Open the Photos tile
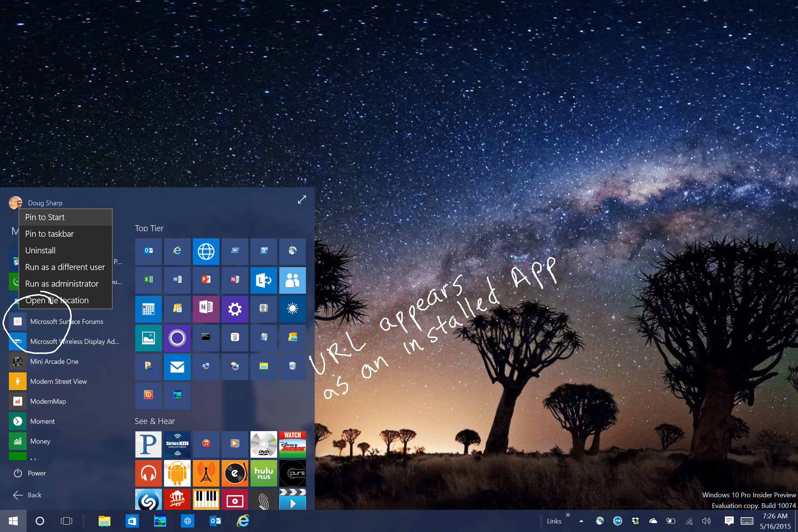798x532 pixels. (x=148, y=338)
